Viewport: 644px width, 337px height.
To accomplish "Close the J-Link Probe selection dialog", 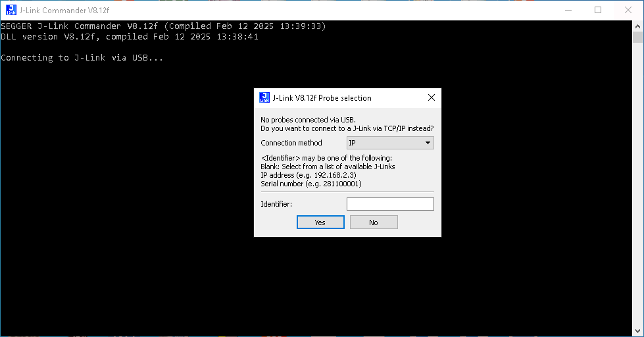I will [432, 97].
